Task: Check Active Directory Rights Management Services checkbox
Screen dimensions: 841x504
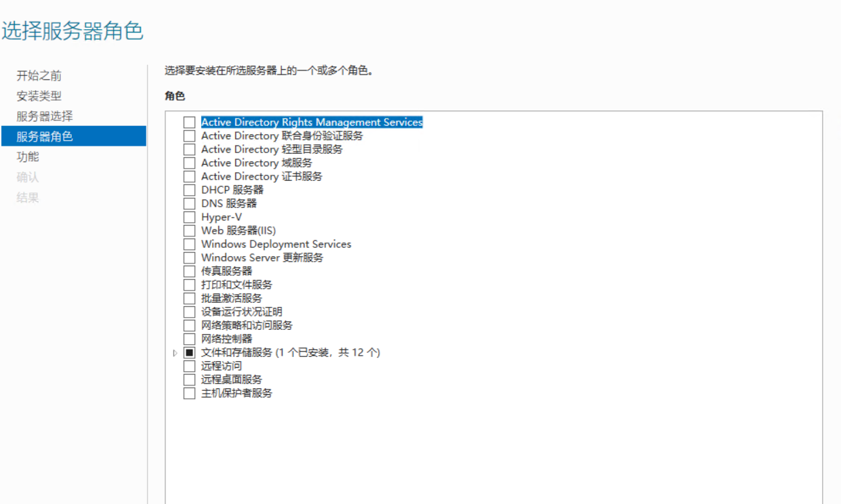Action: [x=189, y=123]
